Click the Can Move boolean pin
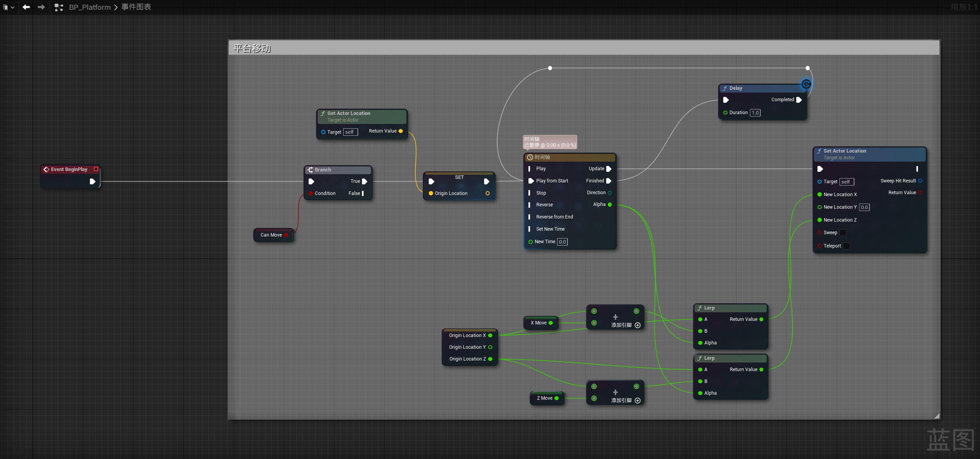This screenshot has width=980, height=459. [286, 235]
